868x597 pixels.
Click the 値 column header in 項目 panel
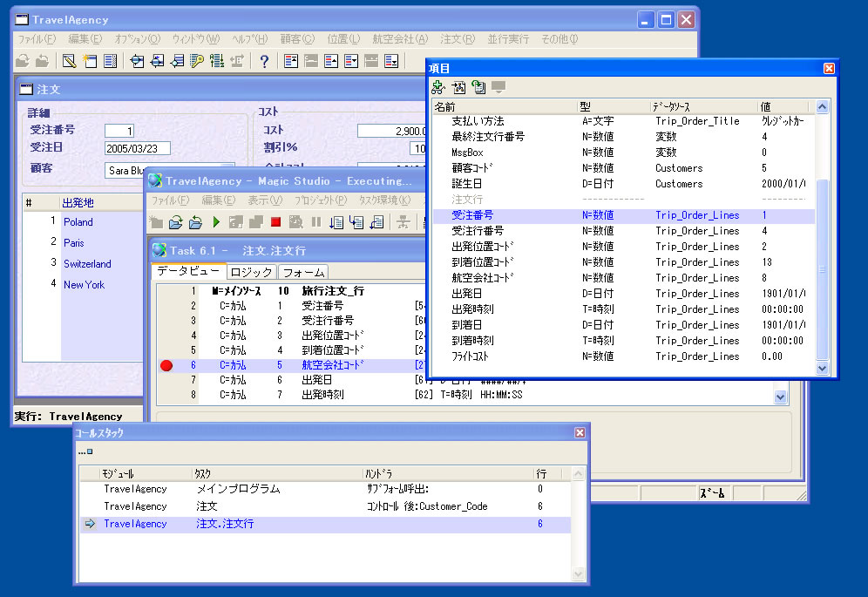click(783, 107)
